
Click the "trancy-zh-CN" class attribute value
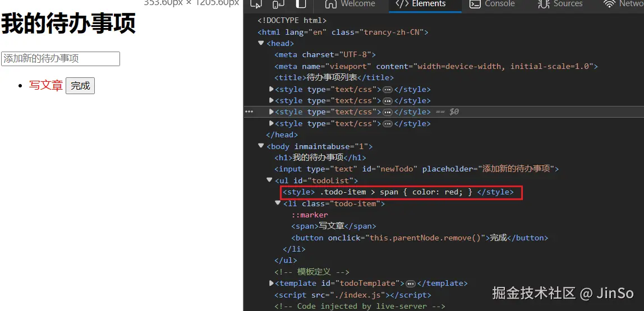pos(392,32)
